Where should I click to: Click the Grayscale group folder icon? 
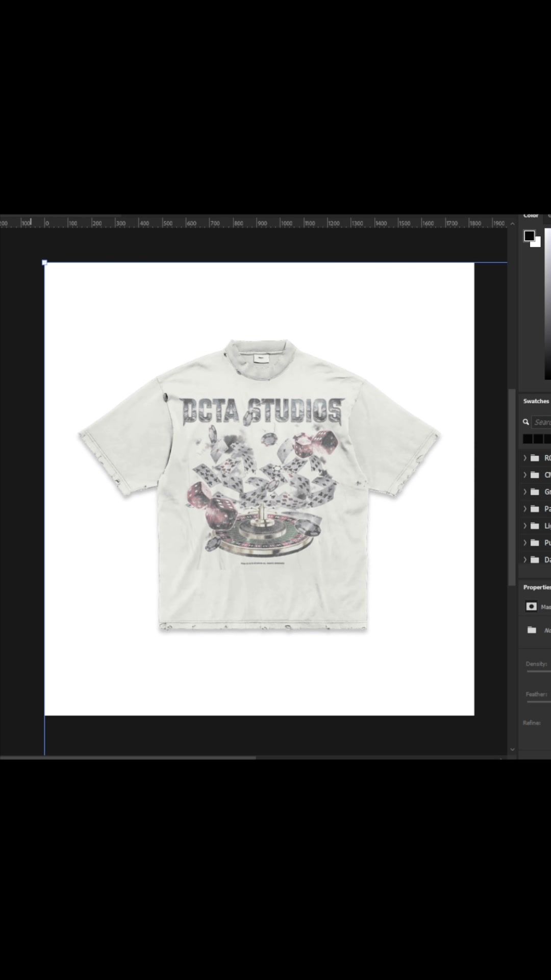tap(535, 492)
